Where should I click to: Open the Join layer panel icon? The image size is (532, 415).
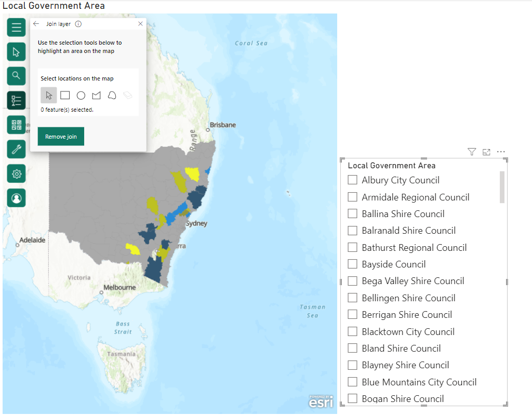pyautogui.click(x=16, y=100)
